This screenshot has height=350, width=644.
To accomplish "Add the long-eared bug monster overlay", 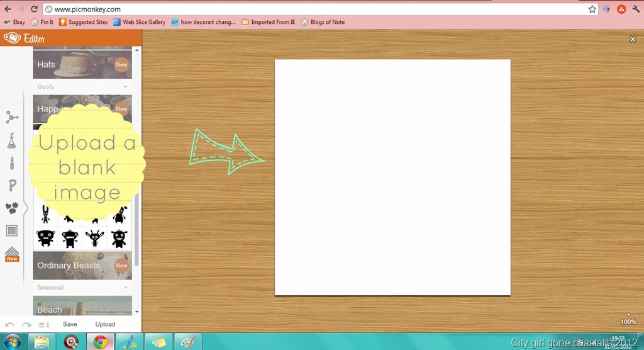I will tap(94, 239).
